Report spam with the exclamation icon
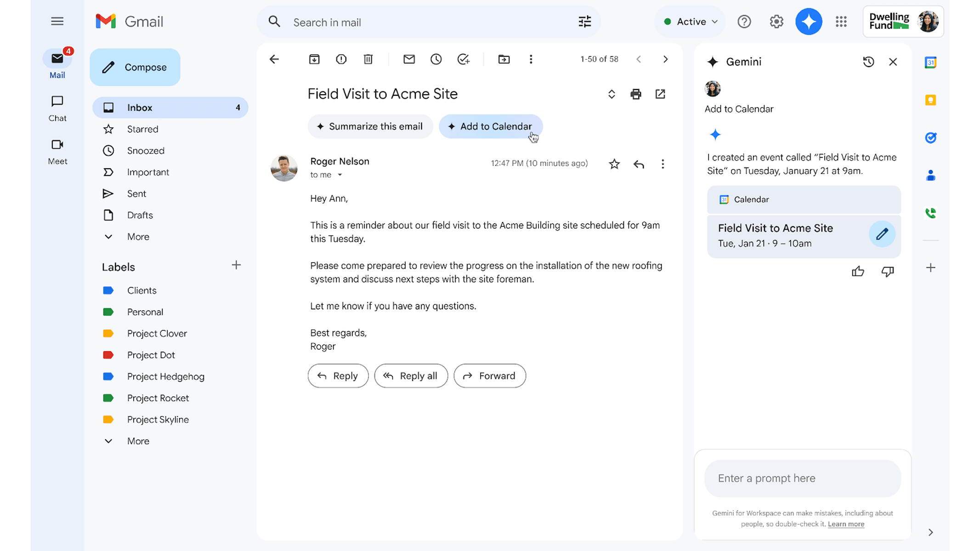This screenshot has width=980, height=551. 341,59
